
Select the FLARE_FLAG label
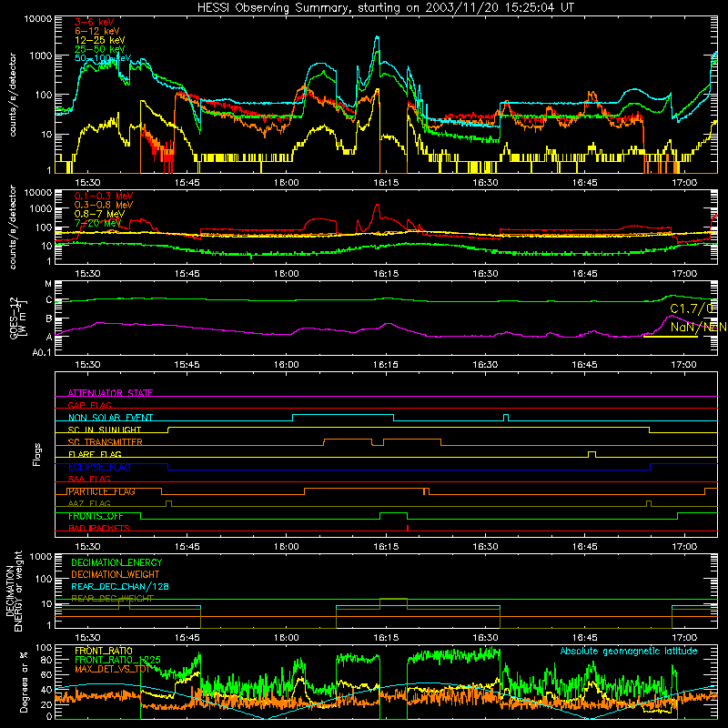pyautogui.click(x=95, y=454)
